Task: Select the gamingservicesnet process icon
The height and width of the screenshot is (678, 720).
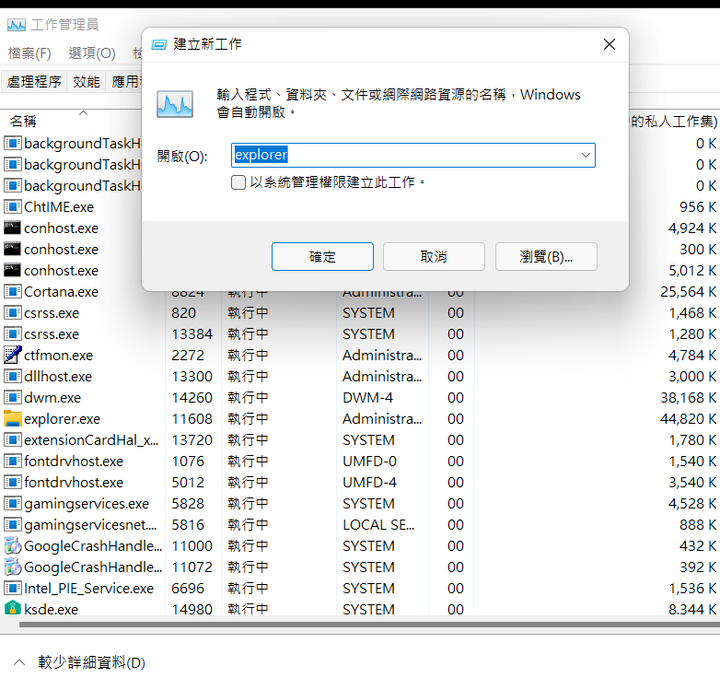Action: click(12, 525)
